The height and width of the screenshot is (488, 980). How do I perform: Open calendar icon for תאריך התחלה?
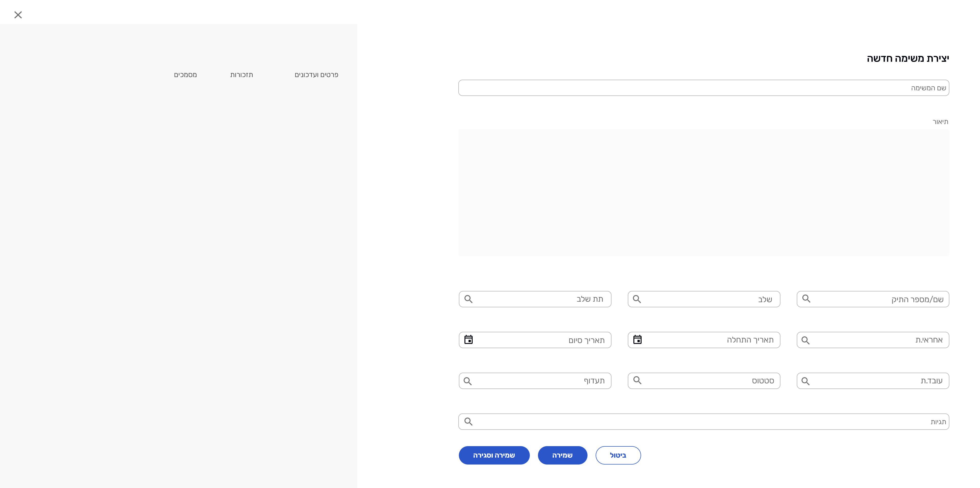pos(637,340)
